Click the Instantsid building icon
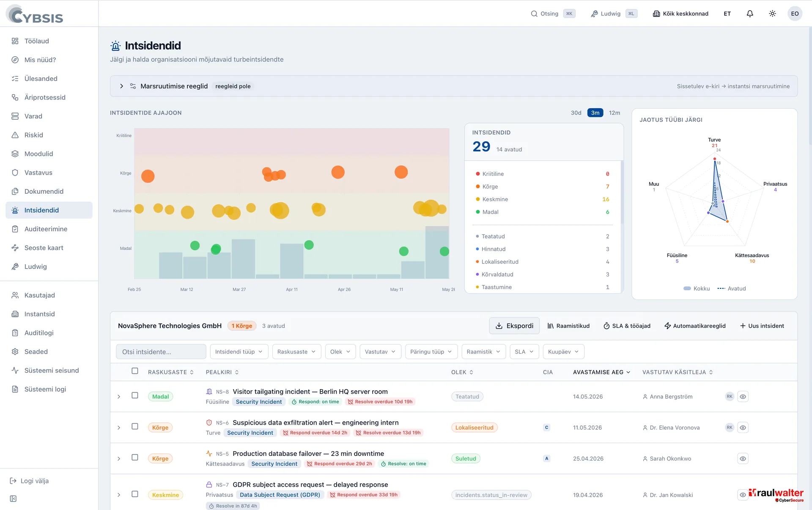 coord(15,314)
